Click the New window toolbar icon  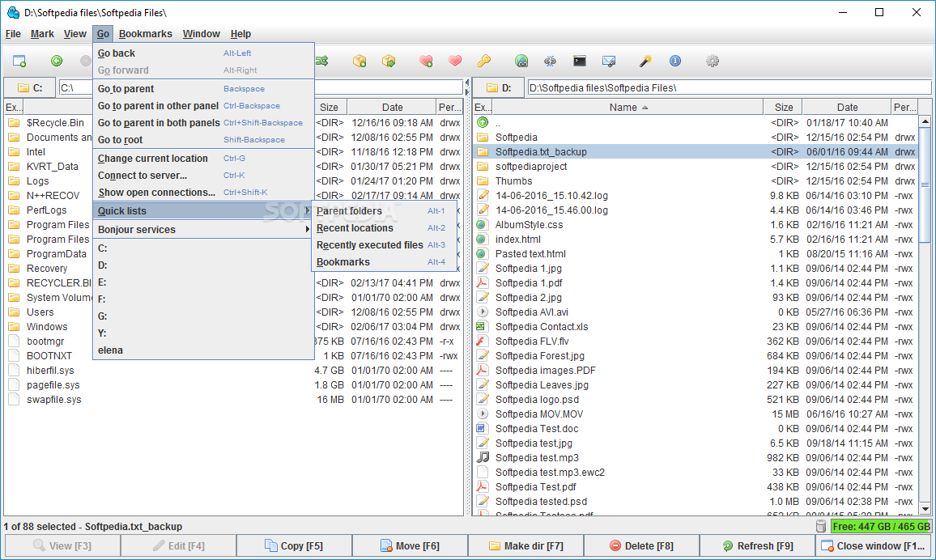[19, 61]
